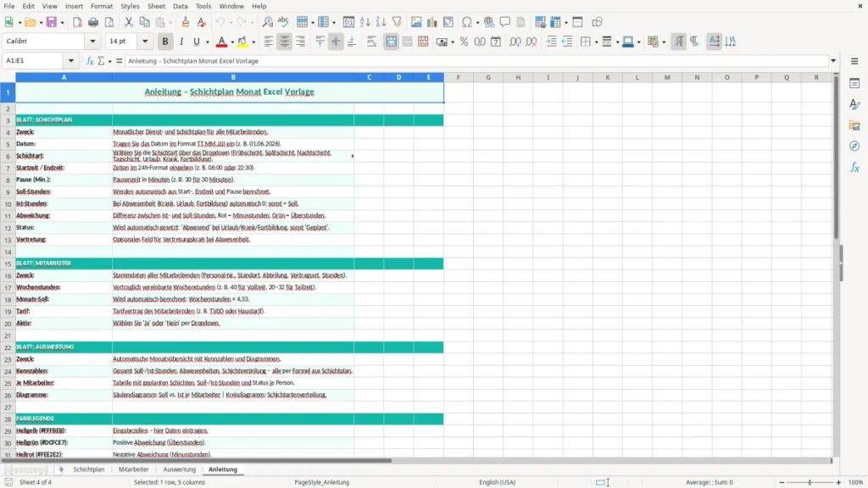The image size is (868, 488).
Task: Copy selection with the Copy icon
Action: (x=144, y=22)
